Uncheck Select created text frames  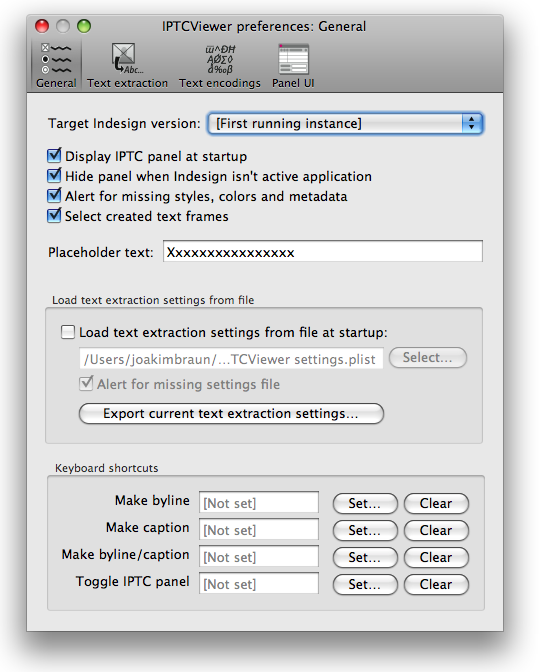click(x=54, y=215)
